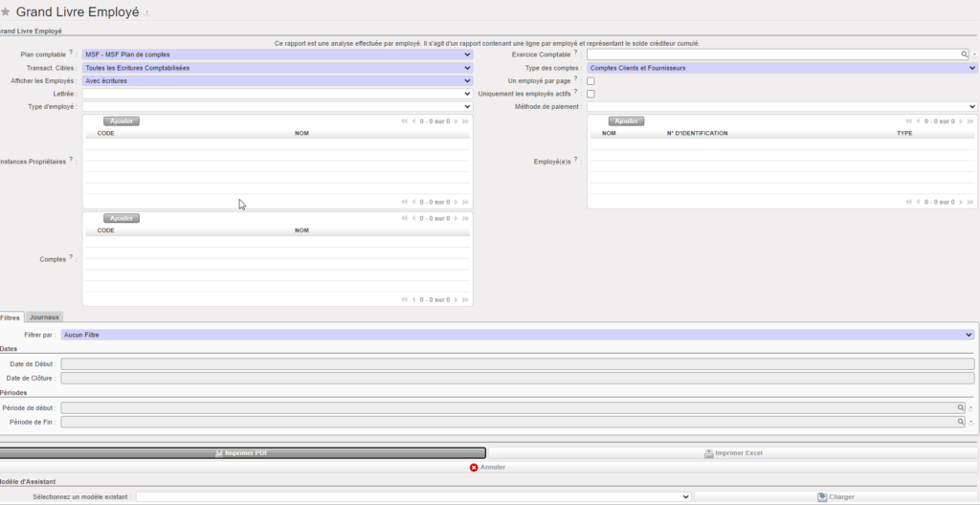Switch to the Journaux tab

click(x=44, y=317)
